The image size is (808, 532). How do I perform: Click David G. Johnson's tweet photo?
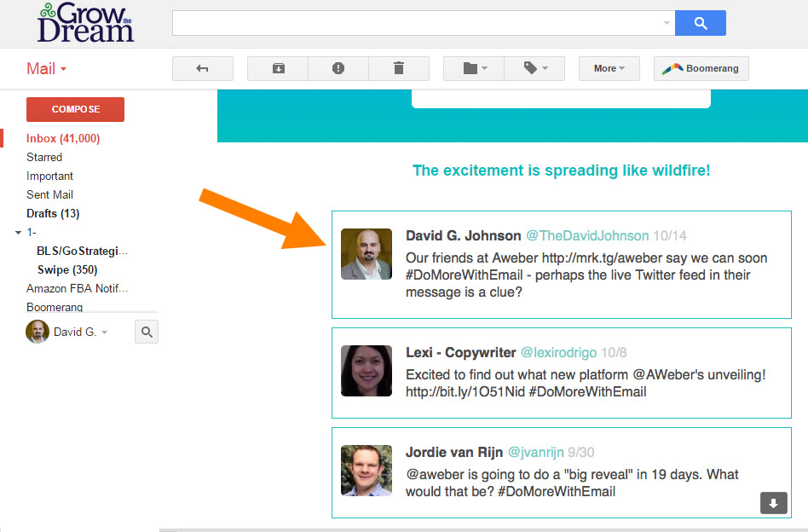tap(366, 254)
